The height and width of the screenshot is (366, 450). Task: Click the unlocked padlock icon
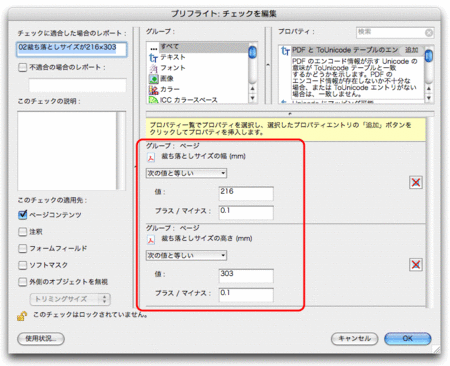tap(22, 316)
